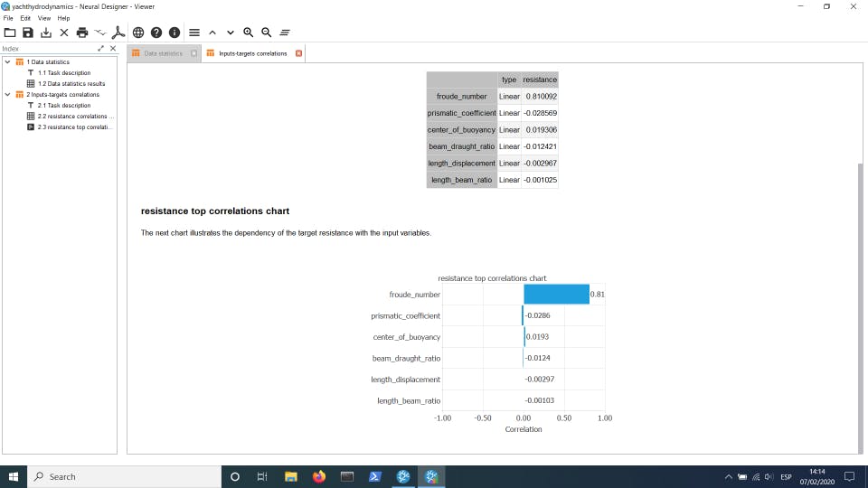Open a file with the folder icon
This screenshot has height=488, width=868.
[10, 33]
